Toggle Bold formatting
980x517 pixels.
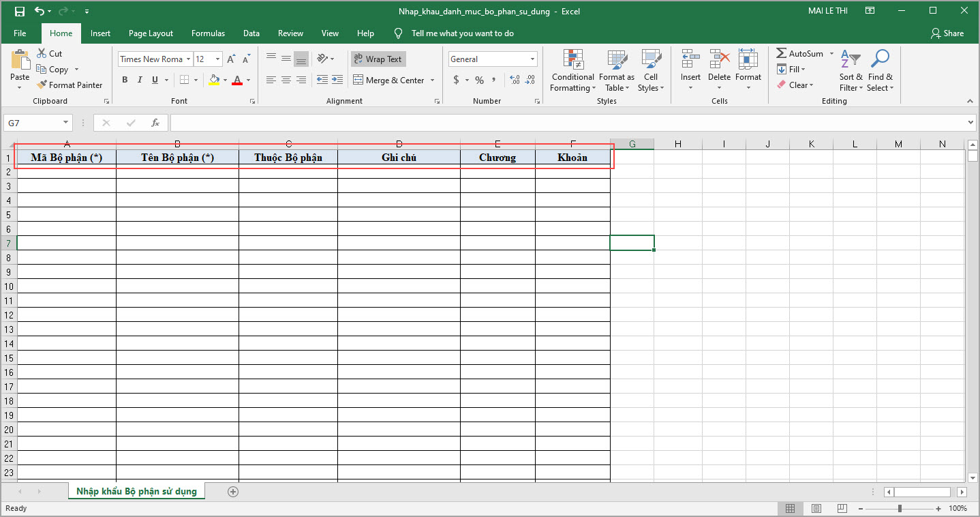(125, 80)
